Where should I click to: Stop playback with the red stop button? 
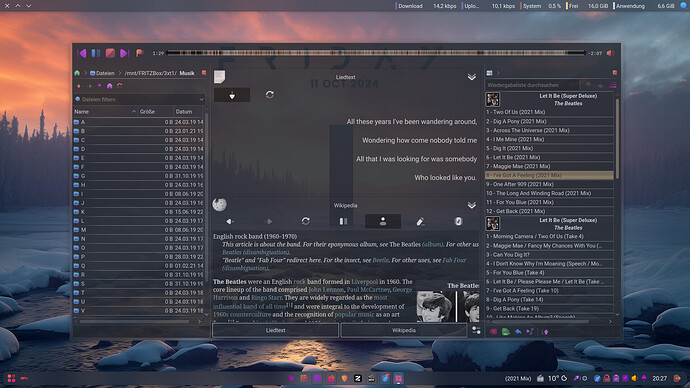tap(110, 53)
